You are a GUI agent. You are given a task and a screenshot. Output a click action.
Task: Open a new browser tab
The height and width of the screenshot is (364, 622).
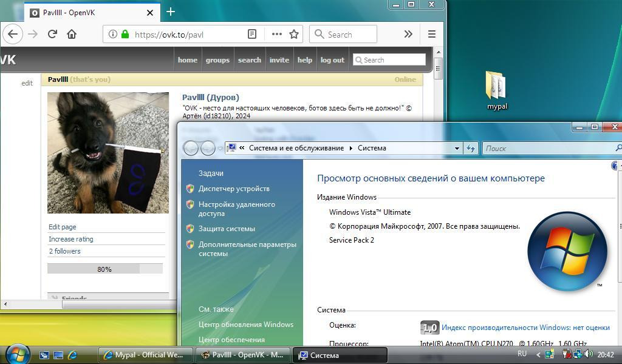coord(171,12)
